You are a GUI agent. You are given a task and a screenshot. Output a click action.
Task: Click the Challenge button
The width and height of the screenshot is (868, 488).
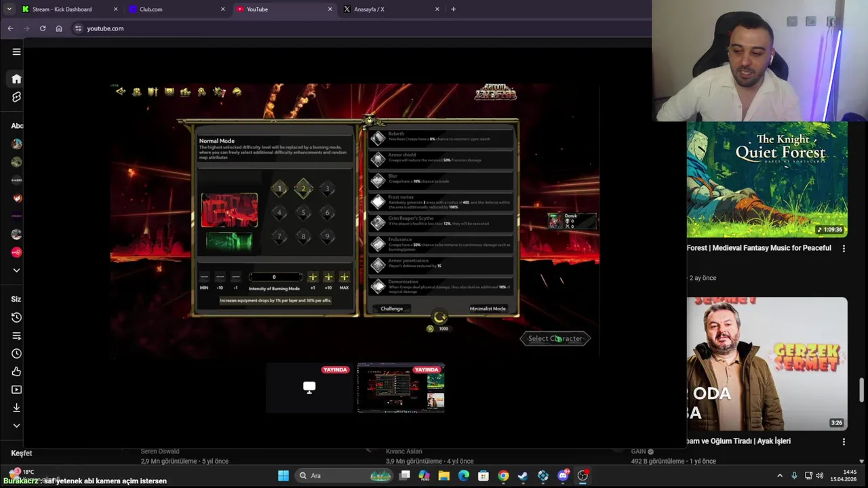pos(391,308)
